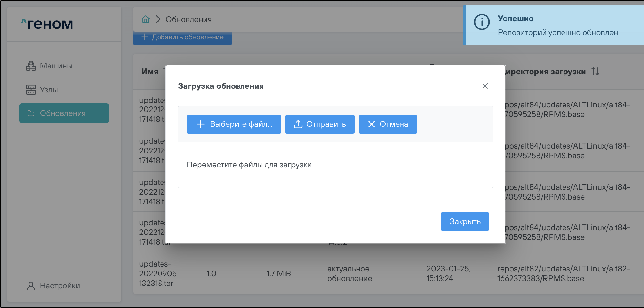
Task: Sort by Директория загрузки column arrows
Action: tap(595, 71)
